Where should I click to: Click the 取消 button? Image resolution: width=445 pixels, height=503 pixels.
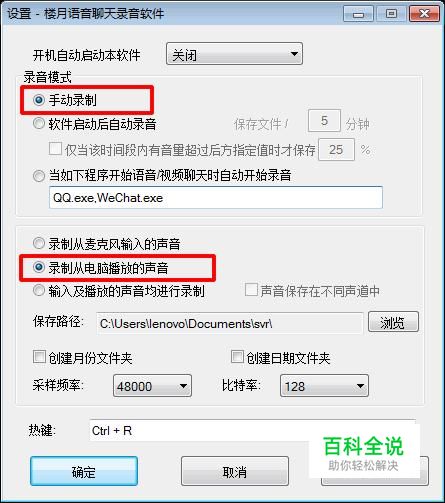(x=235, y=471)
